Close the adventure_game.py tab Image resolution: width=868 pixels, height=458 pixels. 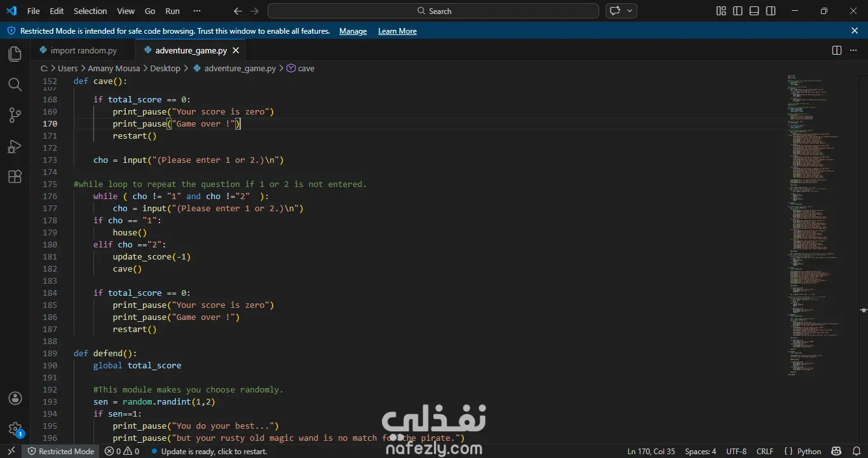pyautogui.click(x=236, y=50)
